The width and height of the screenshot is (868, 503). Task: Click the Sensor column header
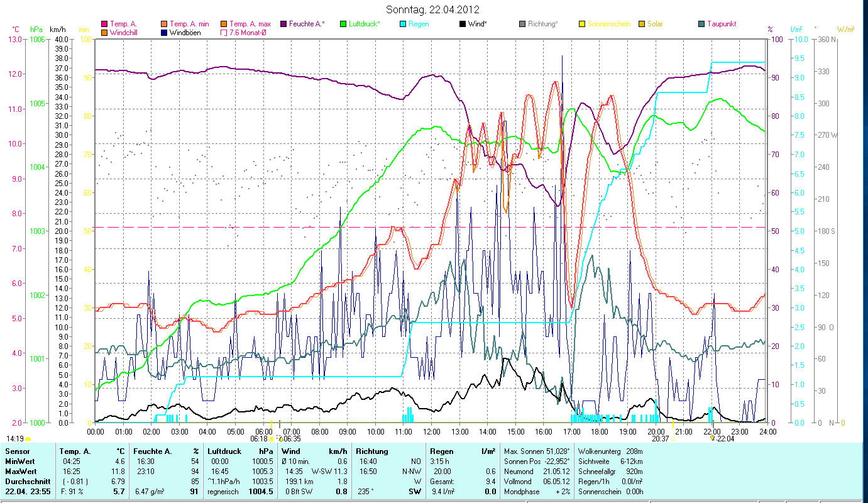(x=16, y=451)
